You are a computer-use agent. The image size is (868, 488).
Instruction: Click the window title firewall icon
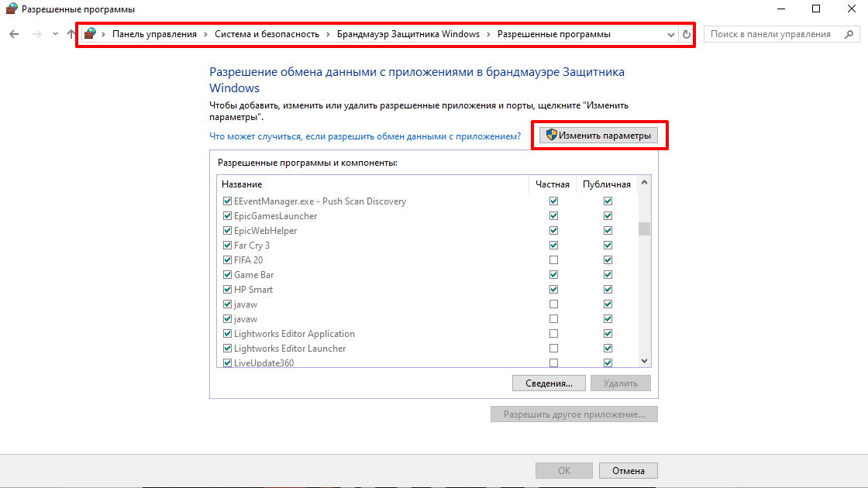(11, 9)
